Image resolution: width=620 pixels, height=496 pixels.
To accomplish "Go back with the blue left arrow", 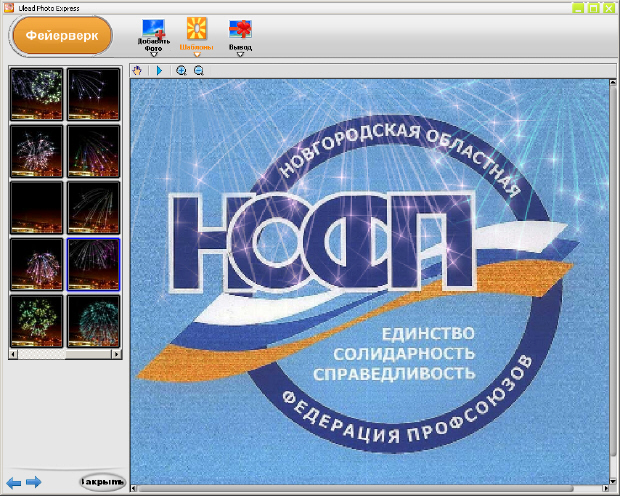I will pyautogui.click(x=14, y=483).
